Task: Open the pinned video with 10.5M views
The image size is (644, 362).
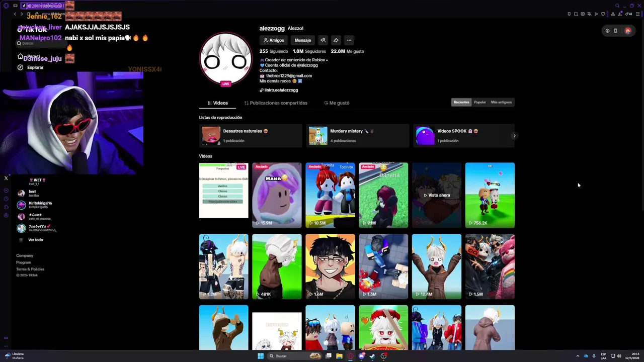Action: 330,195
